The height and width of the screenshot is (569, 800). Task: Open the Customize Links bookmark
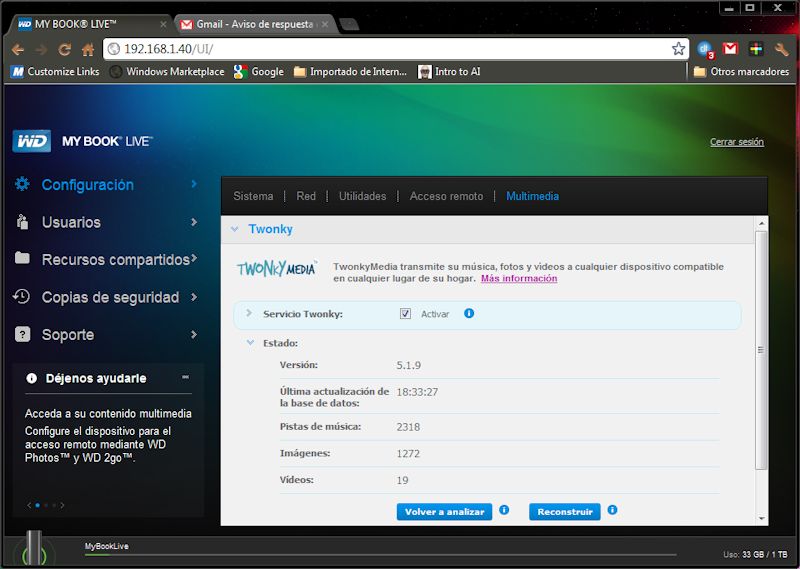[55, 71]
